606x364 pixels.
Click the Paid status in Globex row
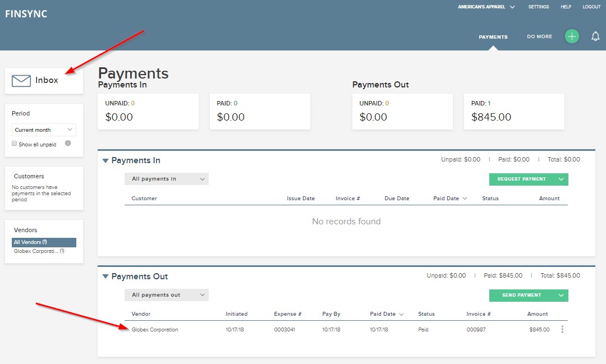[x=423, y=330]
